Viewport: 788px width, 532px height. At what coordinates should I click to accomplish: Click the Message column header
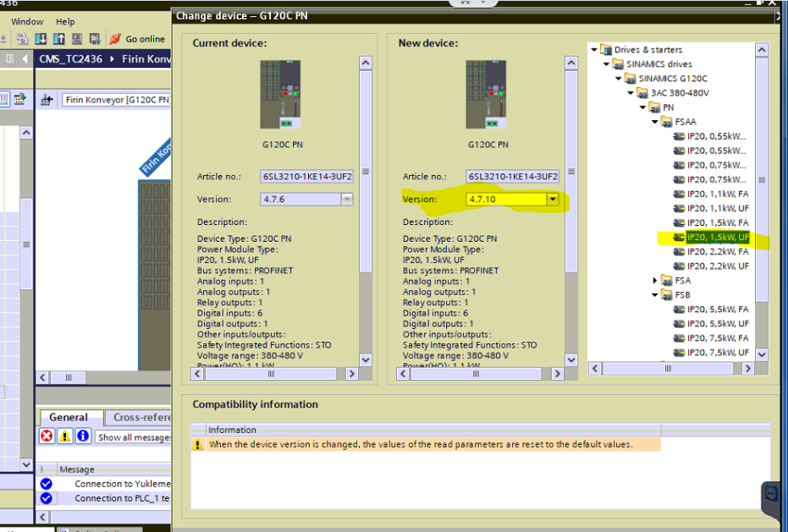pyautogui.click(x=114, y=469)
